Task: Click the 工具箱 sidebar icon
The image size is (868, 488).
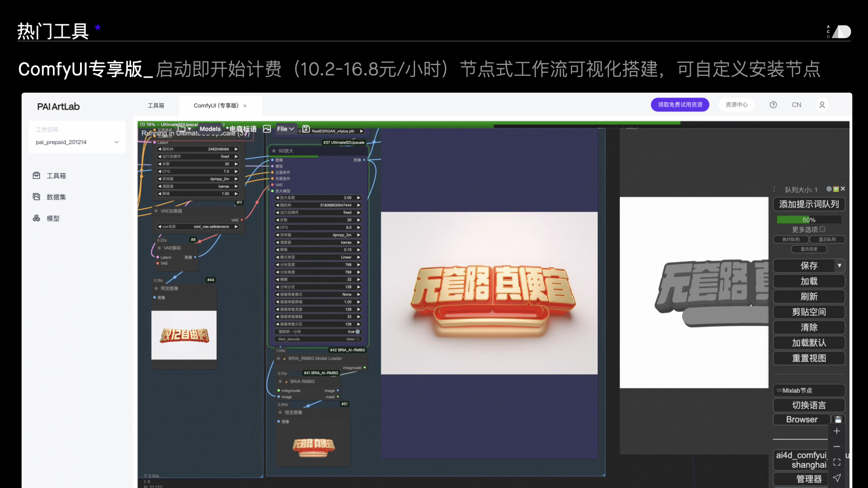Action: point(37,175)
